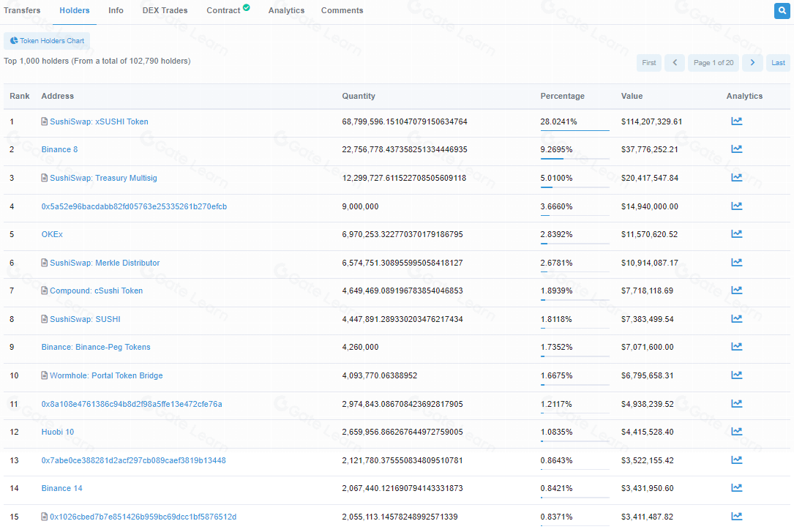Image resolution: width=794 pixels, height=532 pixels.
Task: Open analytics icon for Treasury Multisig row
Action: coord(736,178)
